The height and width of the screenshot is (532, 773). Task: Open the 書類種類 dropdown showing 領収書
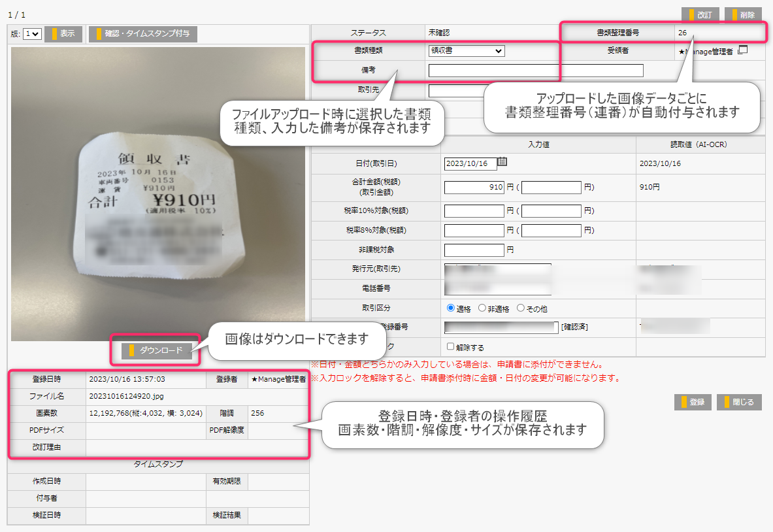click(467, 51)
